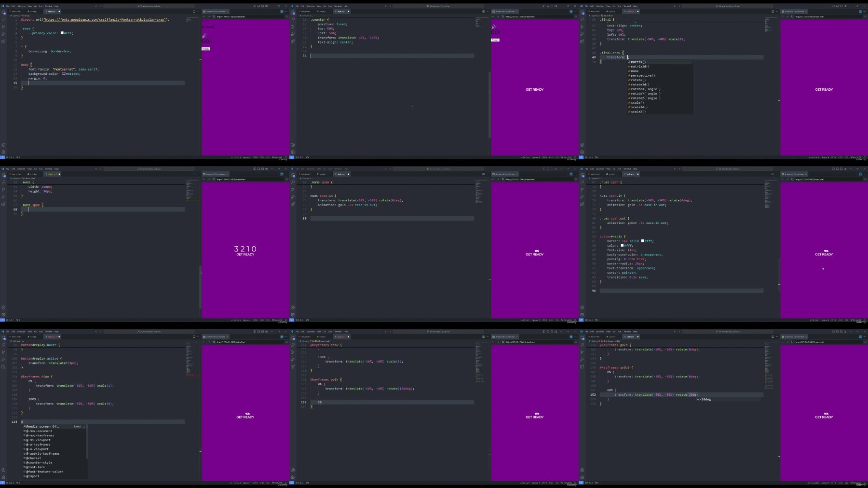Toggle secondary sidebar in the transform autocomplete window
This screenshot has height=488, width=868.
pyautogui.click(x=841, y=6)
